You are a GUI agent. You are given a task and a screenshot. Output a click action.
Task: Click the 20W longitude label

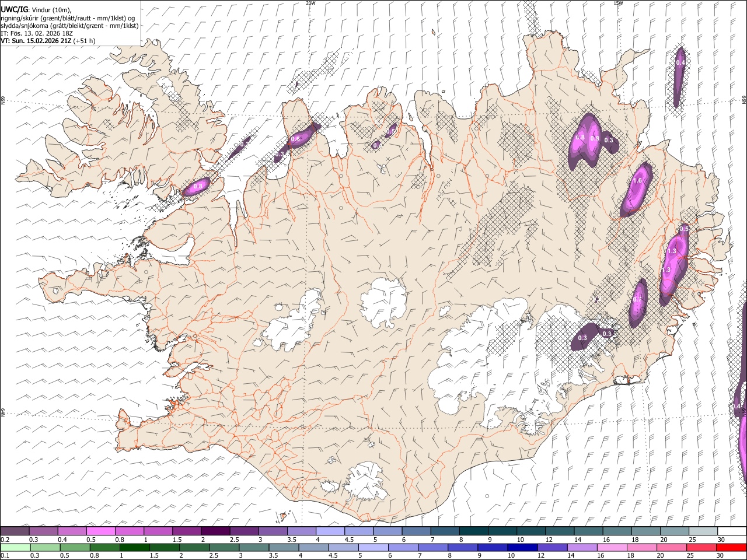[x=310, y=3]
